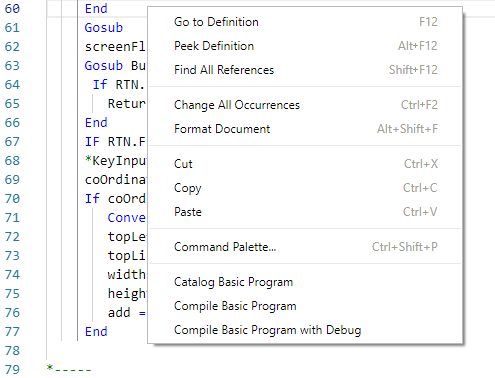
Task: Click line number 64 in gutter
Action: (12, 85)
